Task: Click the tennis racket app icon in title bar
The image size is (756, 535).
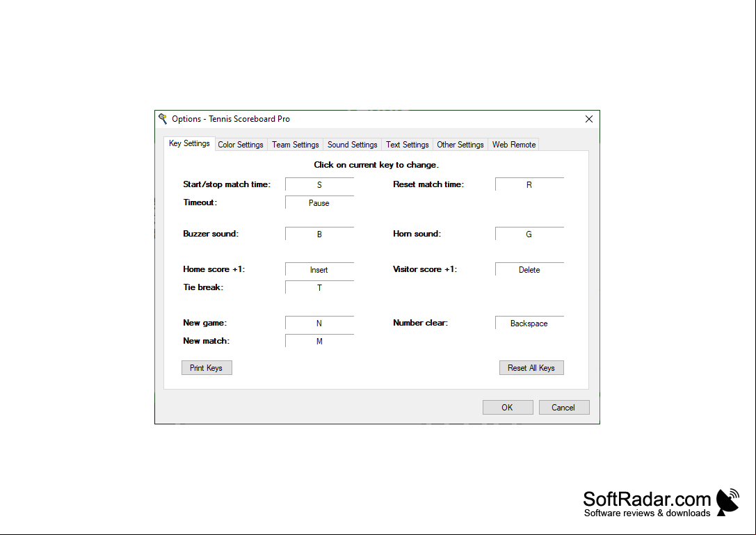Action: coord(163,119)
